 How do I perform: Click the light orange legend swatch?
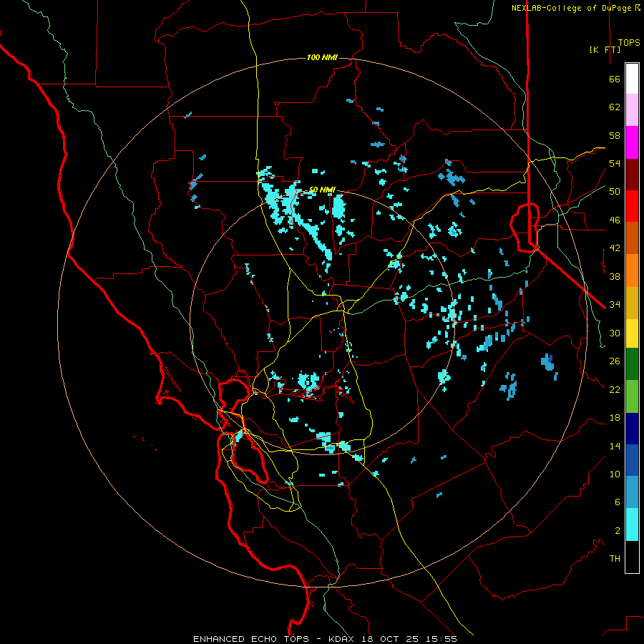pos(632,270)
